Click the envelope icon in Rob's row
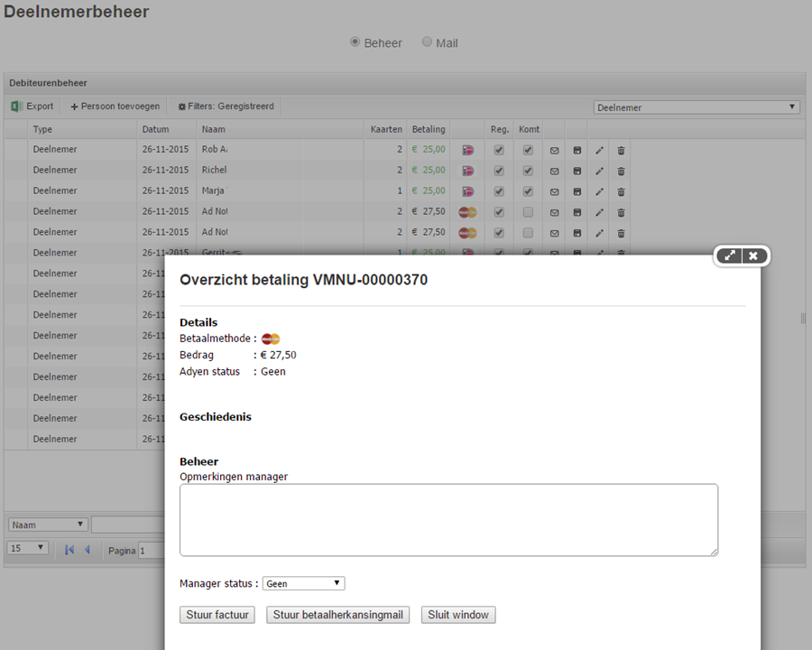The image size is (812, 650). tap(554, 150)
